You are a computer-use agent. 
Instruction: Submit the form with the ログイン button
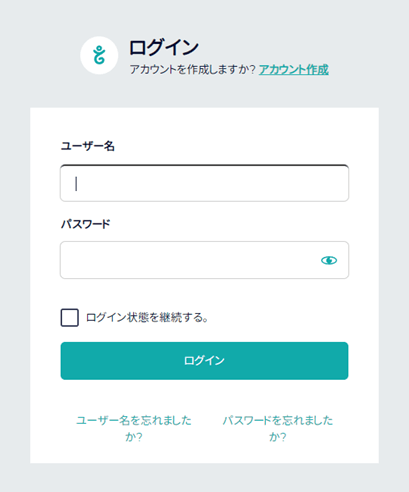[204, 361]
